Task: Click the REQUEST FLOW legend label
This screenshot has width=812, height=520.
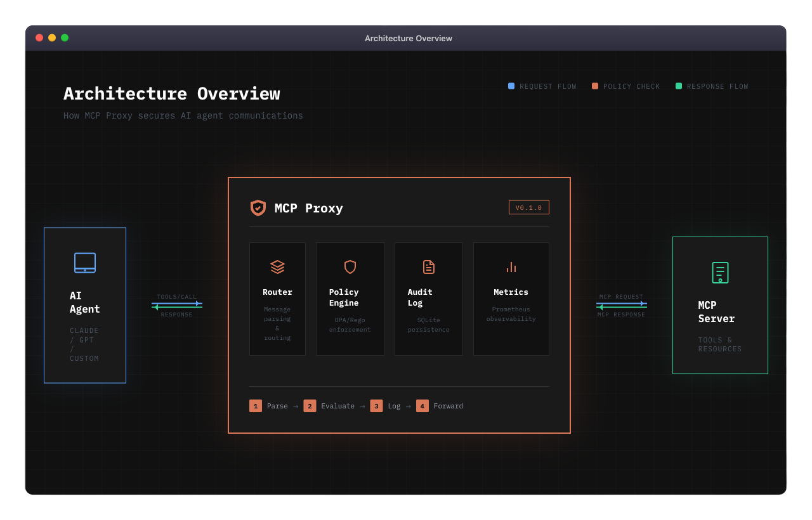Action: [548, 86]
